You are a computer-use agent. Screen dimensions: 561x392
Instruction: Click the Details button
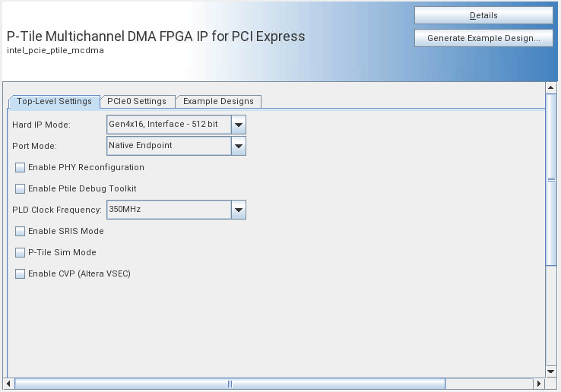click(483, 15)
